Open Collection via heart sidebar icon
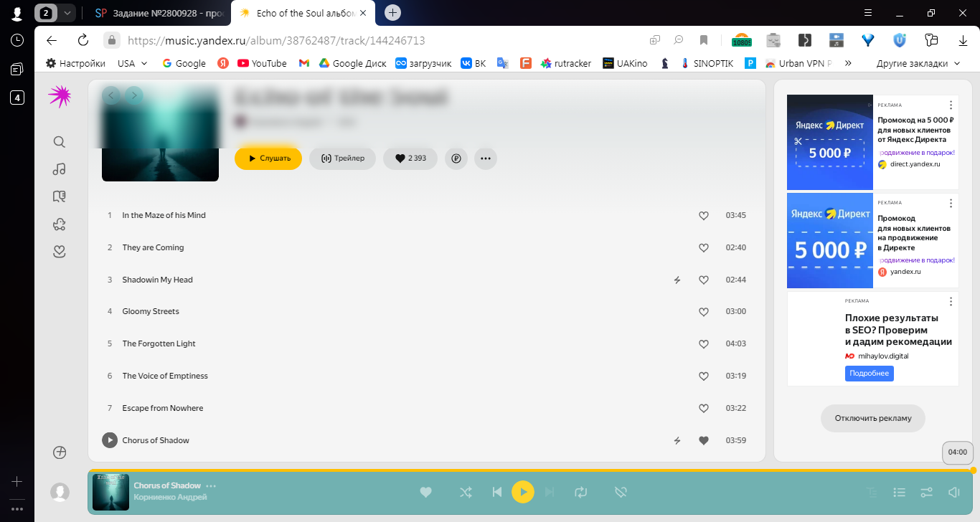The image size is (980, 522). point(60,252)
